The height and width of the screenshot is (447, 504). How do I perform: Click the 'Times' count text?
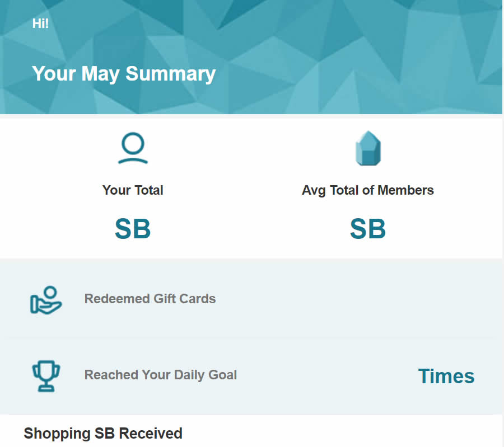click(446, 376)
